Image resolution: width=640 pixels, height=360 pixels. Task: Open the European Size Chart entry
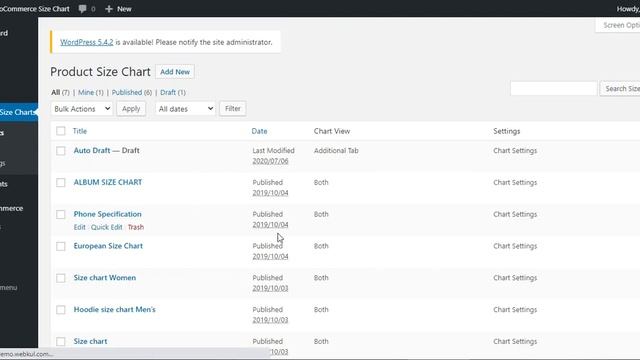pyautogui.click(x=108, y=246)
